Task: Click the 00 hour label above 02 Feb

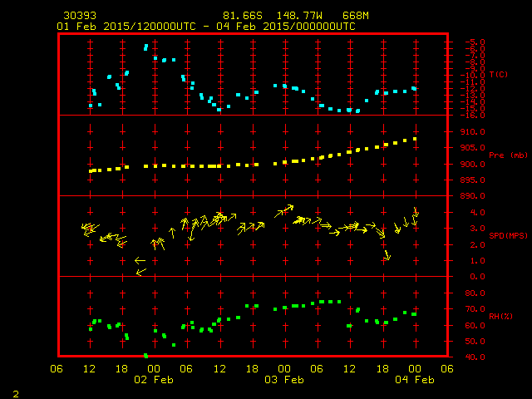Action: 154,369
